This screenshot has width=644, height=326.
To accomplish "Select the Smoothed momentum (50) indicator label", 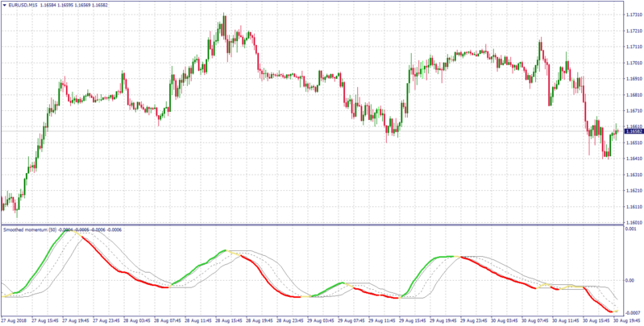I will 30,229.
